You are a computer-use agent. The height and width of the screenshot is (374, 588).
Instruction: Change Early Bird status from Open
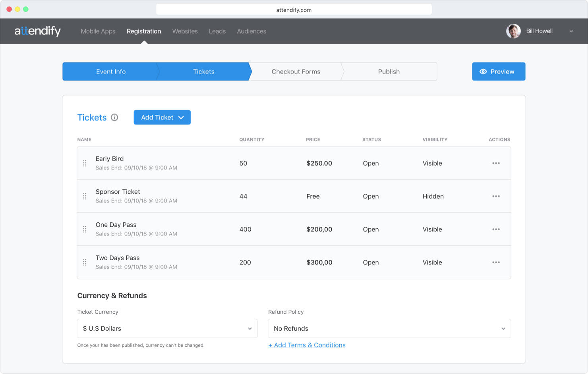click(371, 163)
